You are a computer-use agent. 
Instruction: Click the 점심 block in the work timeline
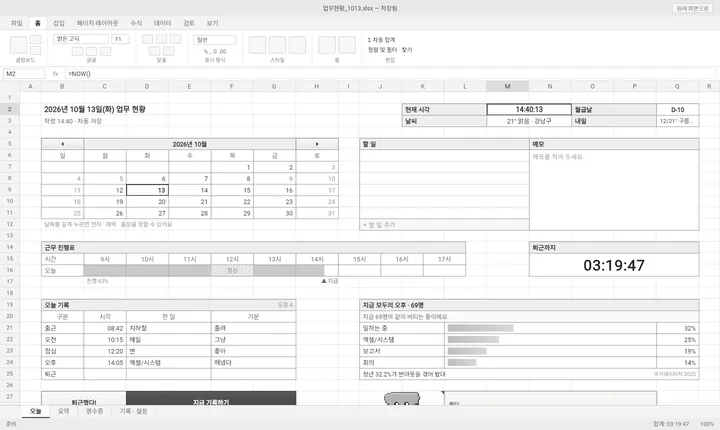tap(232, 271)
